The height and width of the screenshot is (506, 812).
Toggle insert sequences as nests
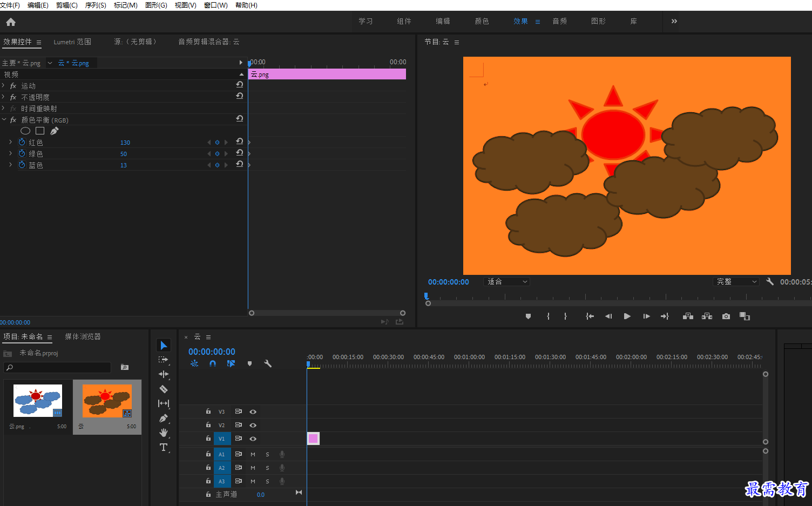(x=194, y=363)
